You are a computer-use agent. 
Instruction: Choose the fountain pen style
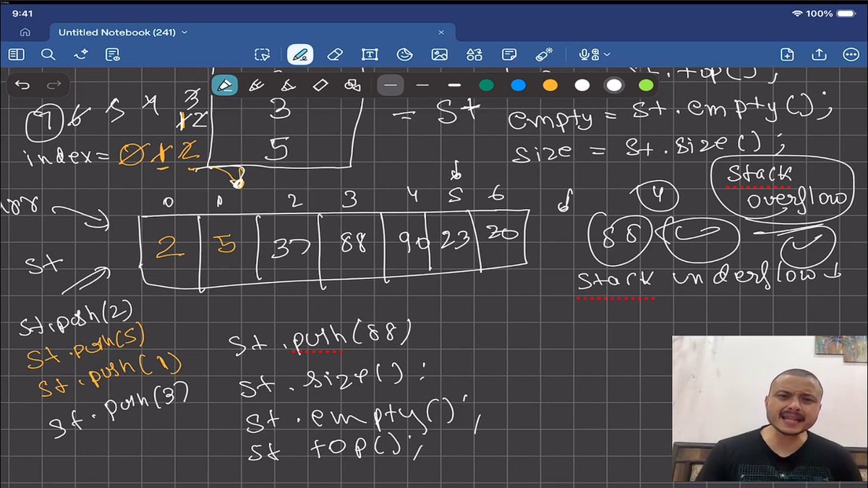pos(225,85)
